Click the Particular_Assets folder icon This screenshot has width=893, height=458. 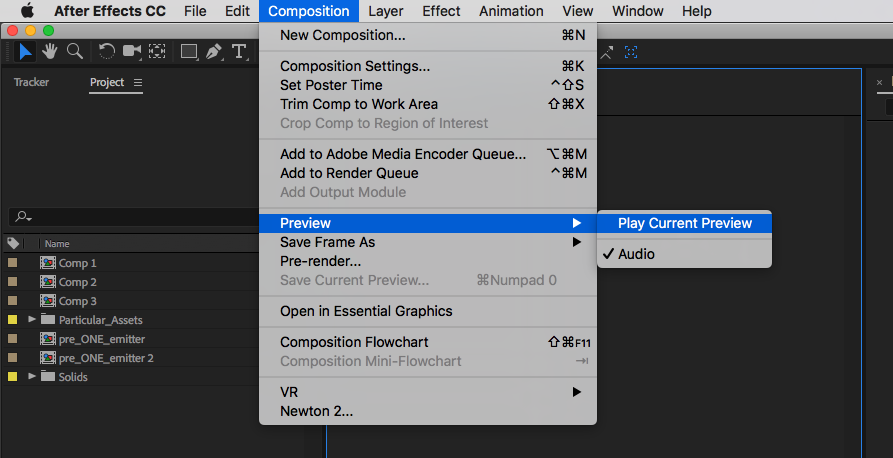tap(48, 320)
